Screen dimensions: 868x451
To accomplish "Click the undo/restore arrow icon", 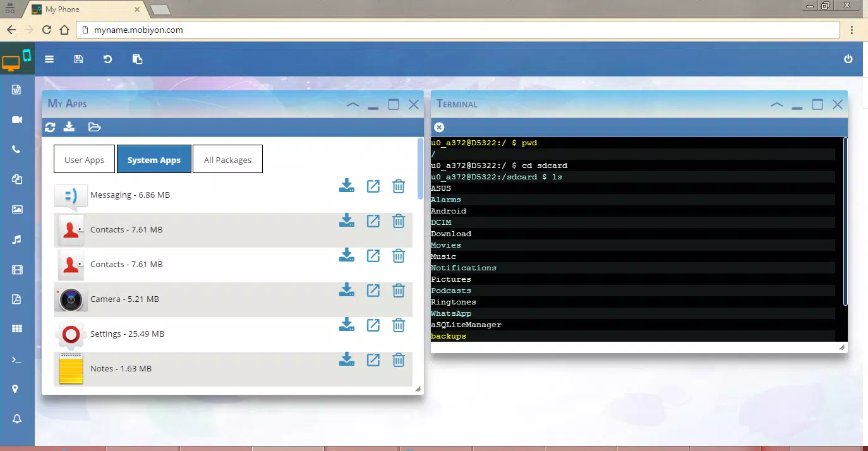I will pos(107,59).
